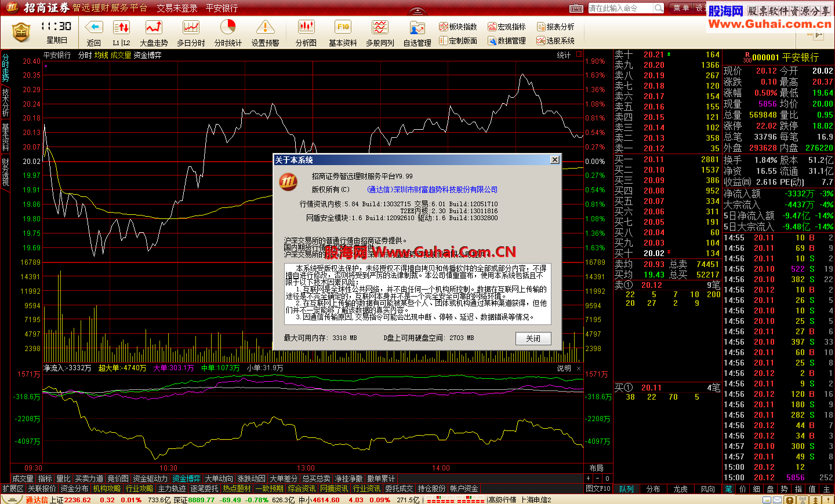Click 板块指数 toolbar item
This screenshot has height=504, width=835.
[458, 27]
